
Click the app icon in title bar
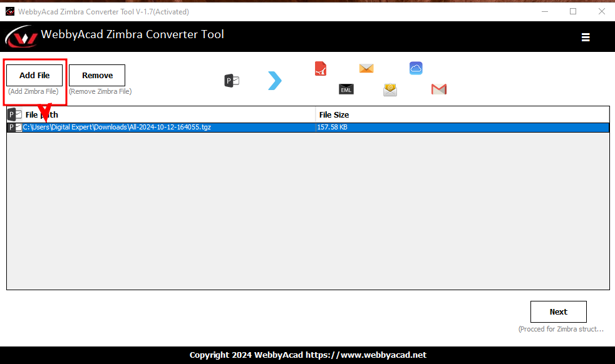(x=9, y=11)
